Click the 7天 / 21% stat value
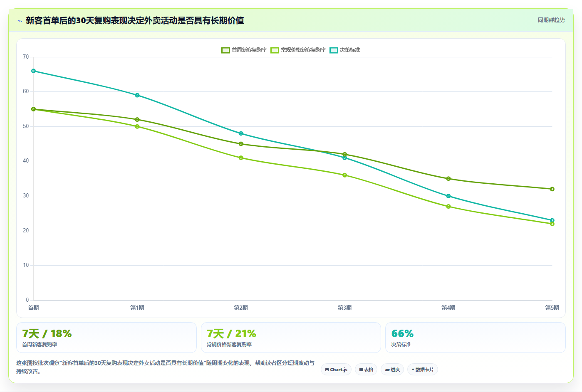 click(x=231, y=334)
